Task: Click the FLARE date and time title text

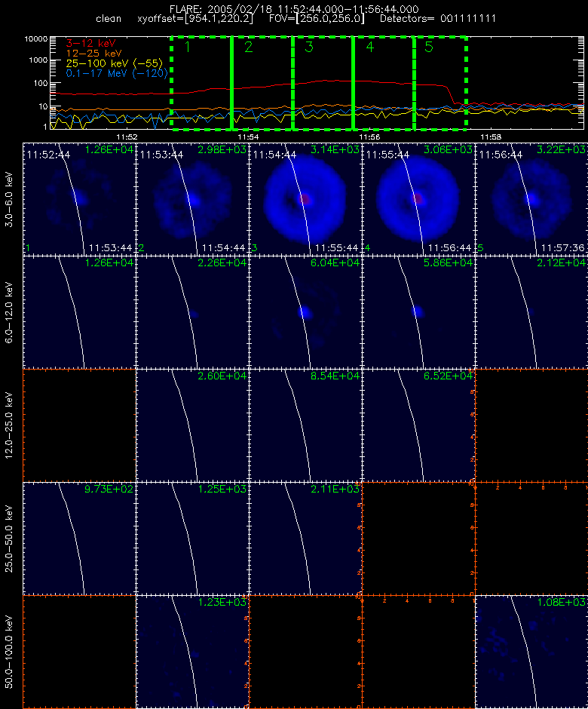Action: point(294,9)
